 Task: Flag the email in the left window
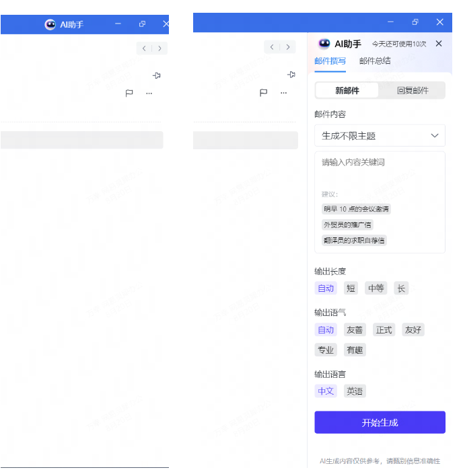click(129, 93)
